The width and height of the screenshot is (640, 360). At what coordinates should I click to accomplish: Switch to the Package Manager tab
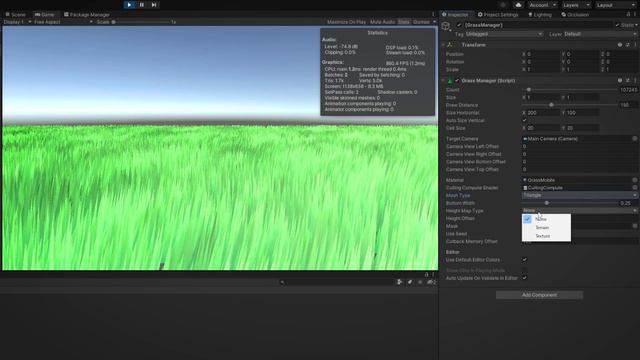87,15
